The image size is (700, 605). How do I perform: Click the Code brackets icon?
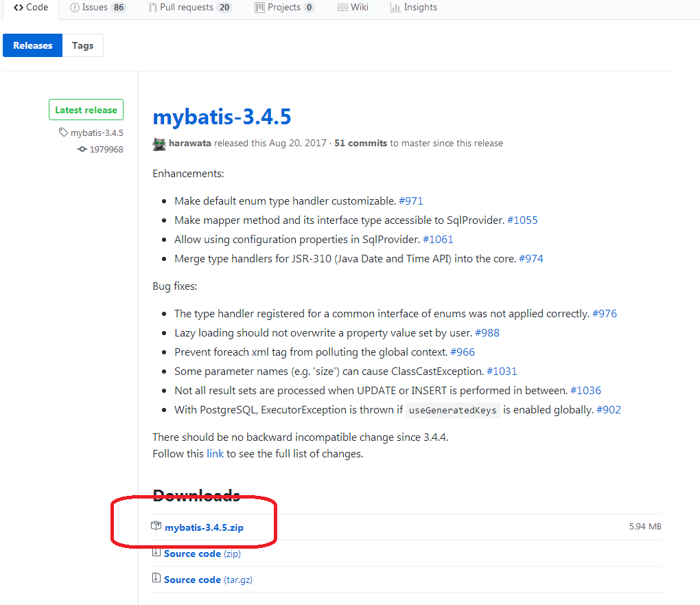click(x=19, y=8)
